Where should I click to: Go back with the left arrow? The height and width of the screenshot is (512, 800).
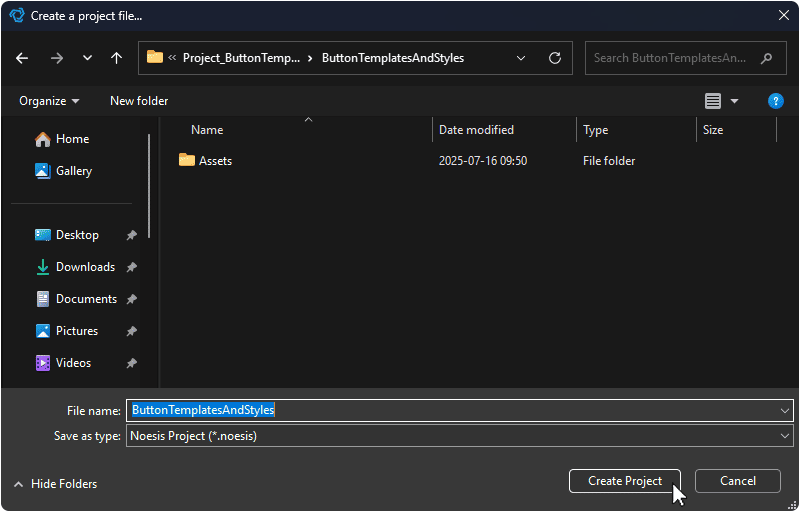pos(22,58)
